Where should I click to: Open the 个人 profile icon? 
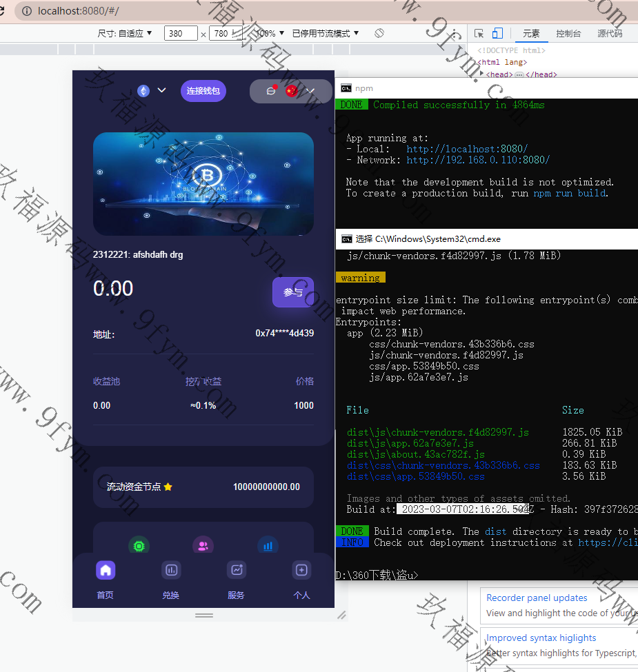click(x=301, y=570)
